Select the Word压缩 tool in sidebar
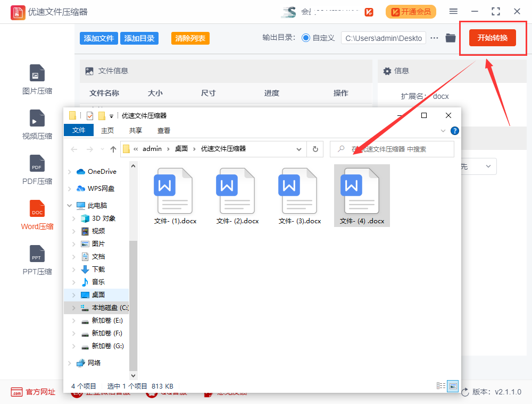Viewport: 532px width, 404px height. [x=37, y=215]
